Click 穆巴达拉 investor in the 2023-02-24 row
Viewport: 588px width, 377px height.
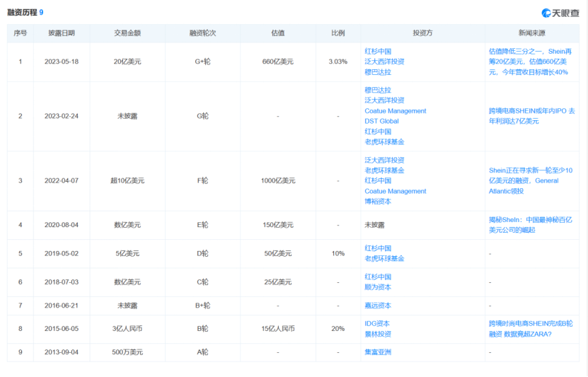point(378,90)
